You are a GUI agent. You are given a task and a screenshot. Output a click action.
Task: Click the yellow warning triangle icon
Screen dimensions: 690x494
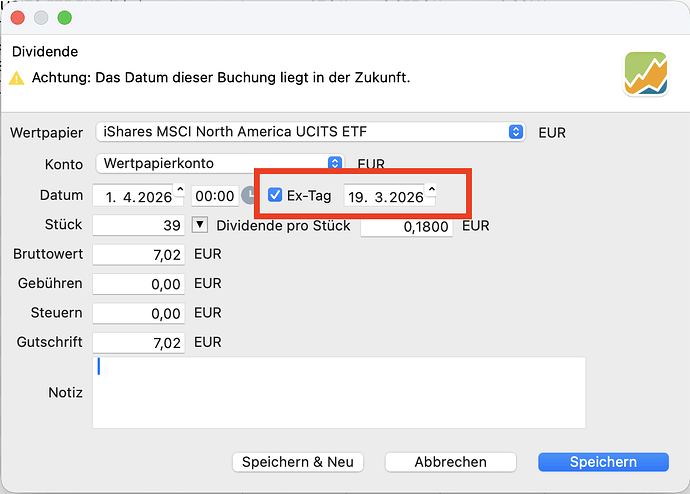coord(17,78)
